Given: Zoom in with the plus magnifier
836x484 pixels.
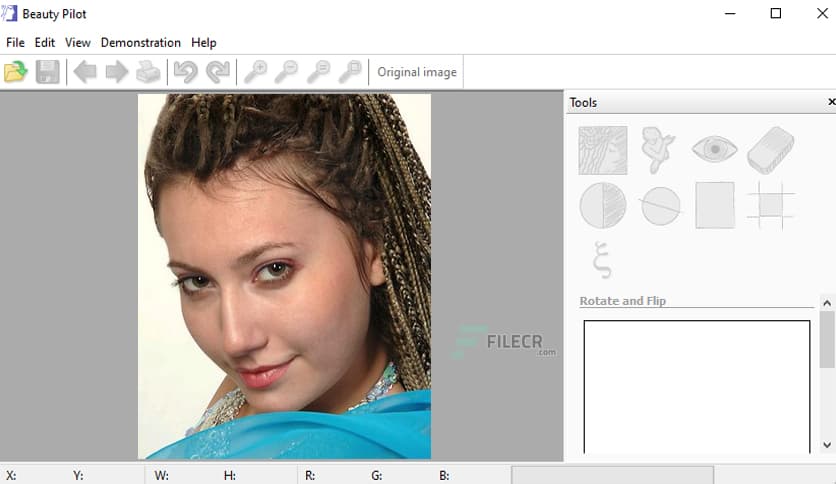Looking at the screenshot, I should point(255,71).
